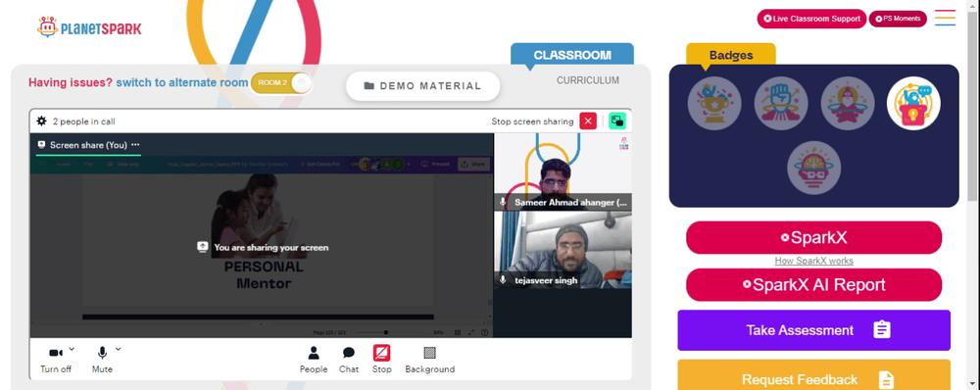The width and height of the screenshot is (980, 390).
Task: Open the SparkX AI Report
Action: click(813, 285)
